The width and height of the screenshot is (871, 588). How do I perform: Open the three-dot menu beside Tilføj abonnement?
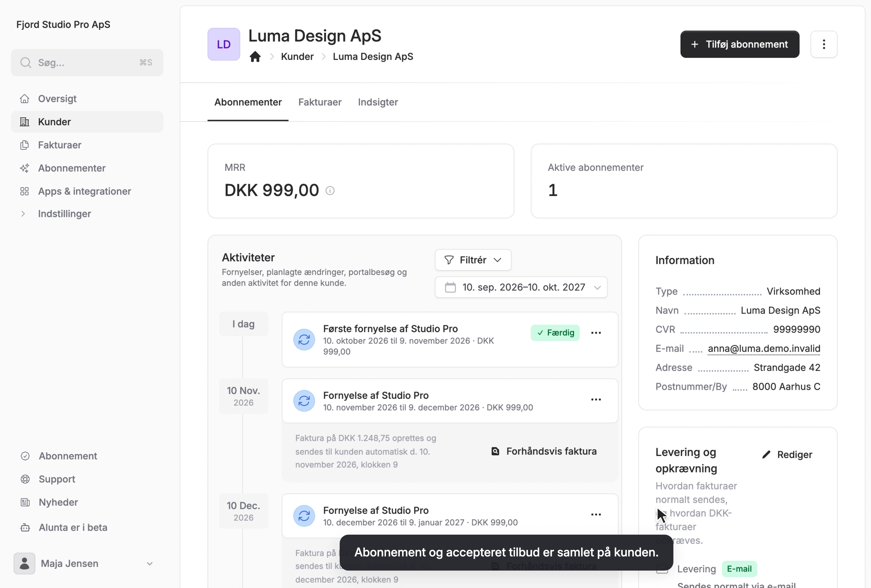(x=823, y=44)
